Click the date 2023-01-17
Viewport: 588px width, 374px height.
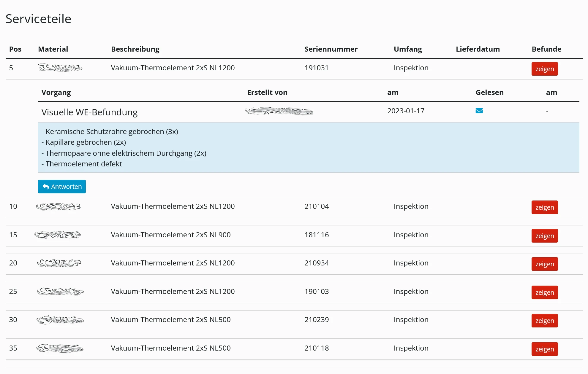406,111
